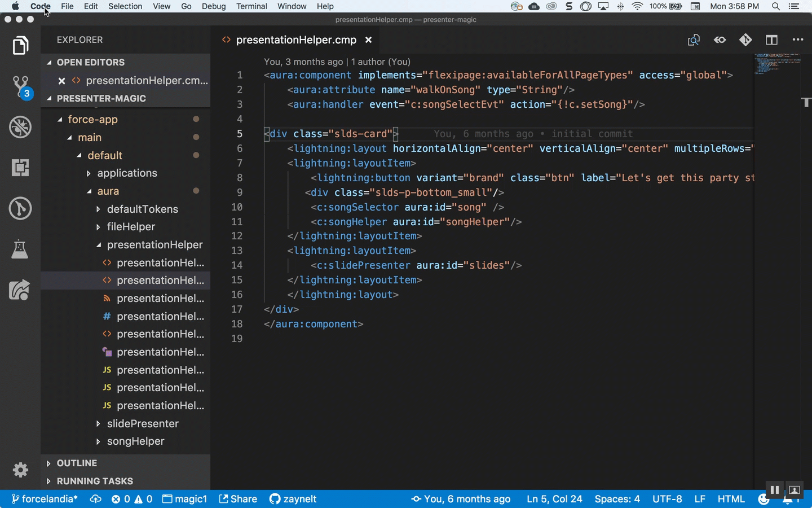Click the forcelandia* branch in status bar
The height and width of the screenshot is (508, 812).
point(45,499)
